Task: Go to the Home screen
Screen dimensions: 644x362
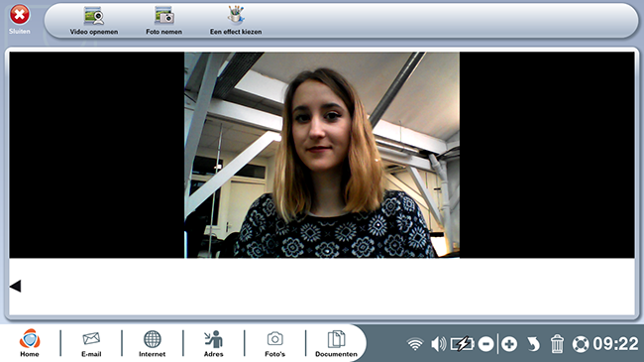Action: pos(30,343)
